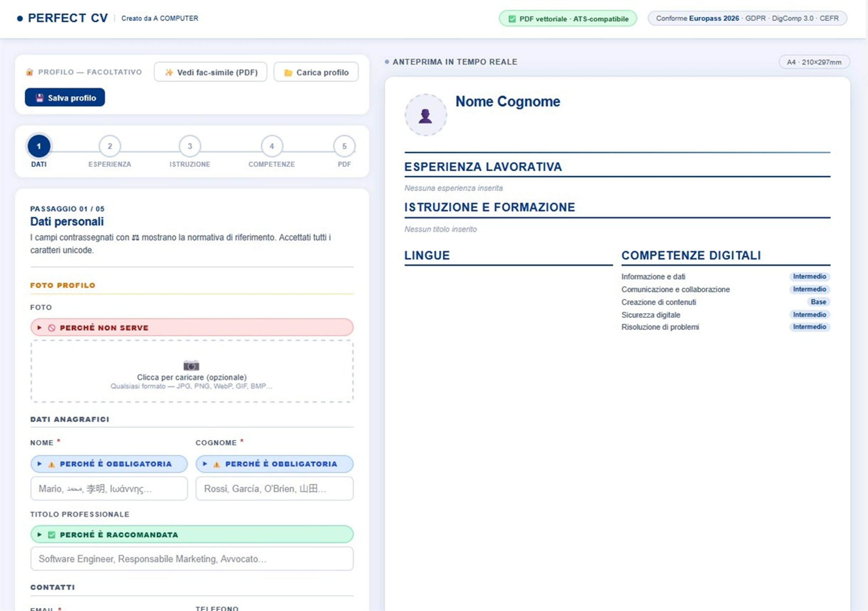Viewport: 868px width, 611px height.
Task: Click the Titolo professionale input field
Action: pyautogui.click(x=192, y=559)
